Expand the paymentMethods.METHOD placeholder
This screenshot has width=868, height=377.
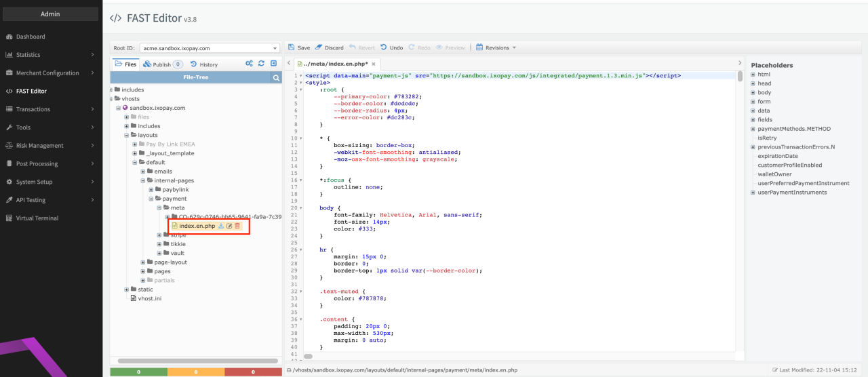pos(753,129)
